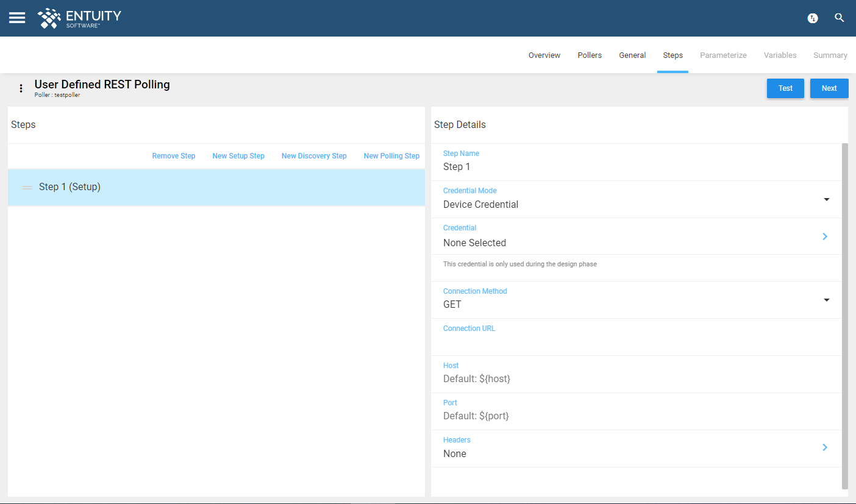Open Headers details chevron

(x=825, y=447)
